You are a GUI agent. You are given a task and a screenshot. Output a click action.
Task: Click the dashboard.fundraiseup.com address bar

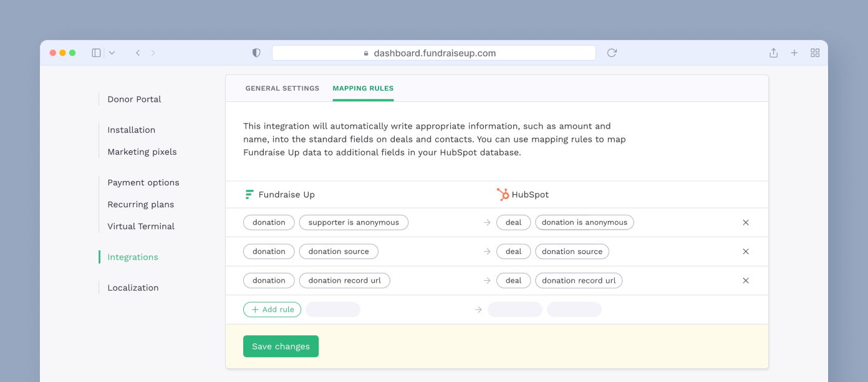434,53
